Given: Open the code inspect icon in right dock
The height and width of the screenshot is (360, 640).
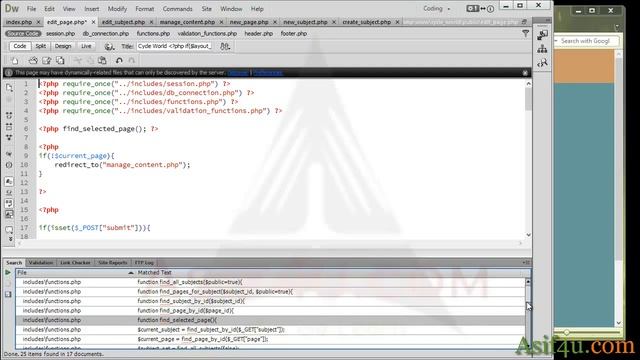Looking at the screenshot, I should tap(542, 63).
